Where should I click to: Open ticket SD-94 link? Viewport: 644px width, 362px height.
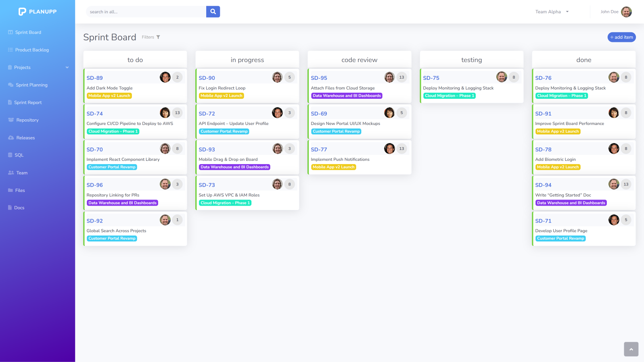click(543, 185)
